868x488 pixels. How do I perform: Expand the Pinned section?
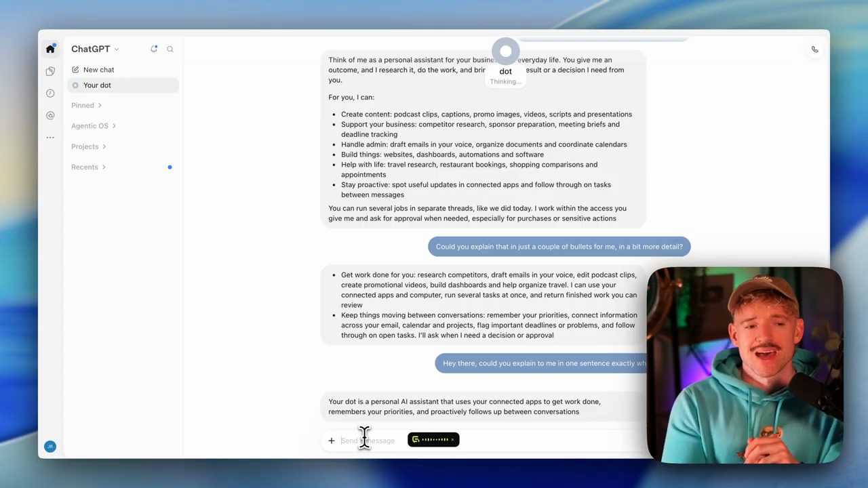[x=86, y=106]
